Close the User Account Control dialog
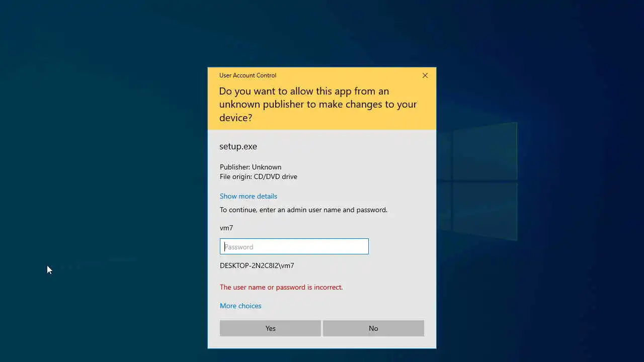The height and width of the screenshot is (362, 644). [x=425, y=75]
